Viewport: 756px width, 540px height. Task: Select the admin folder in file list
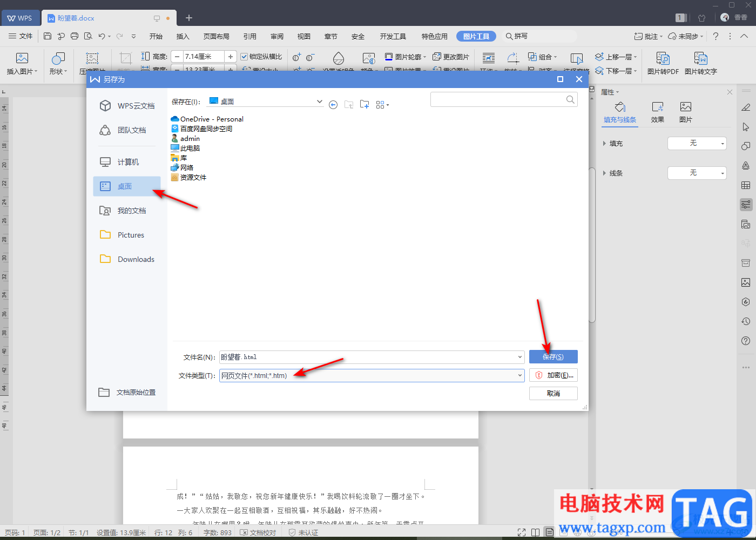click(185, 138)
